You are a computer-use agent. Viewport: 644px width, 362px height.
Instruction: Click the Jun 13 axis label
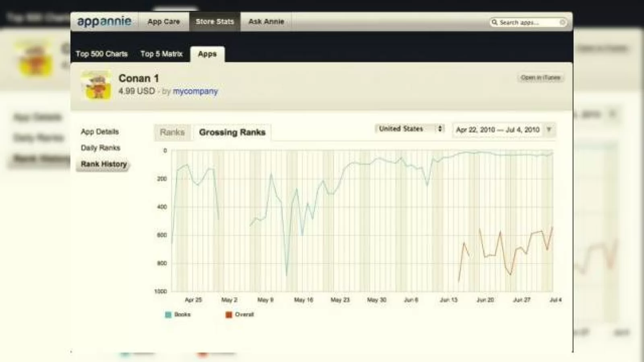coord(448,300)
